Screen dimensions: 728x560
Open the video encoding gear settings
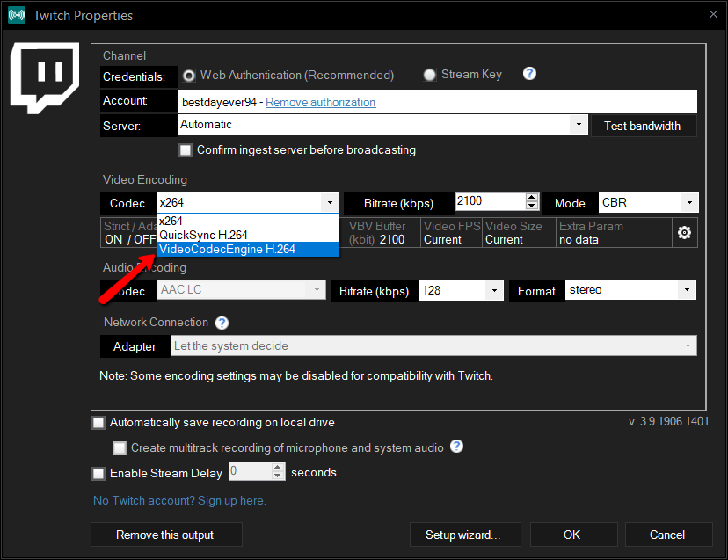tap(684, 233)
